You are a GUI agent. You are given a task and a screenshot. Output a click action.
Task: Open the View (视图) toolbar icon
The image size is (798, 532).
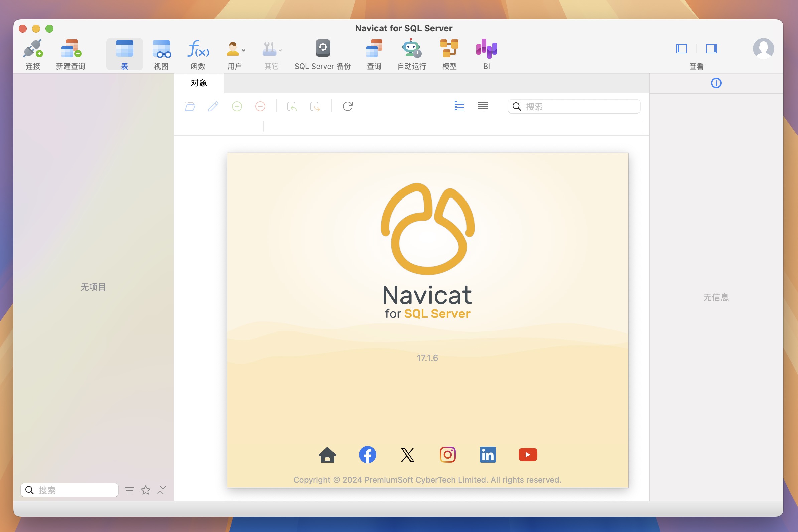[161, 48]
